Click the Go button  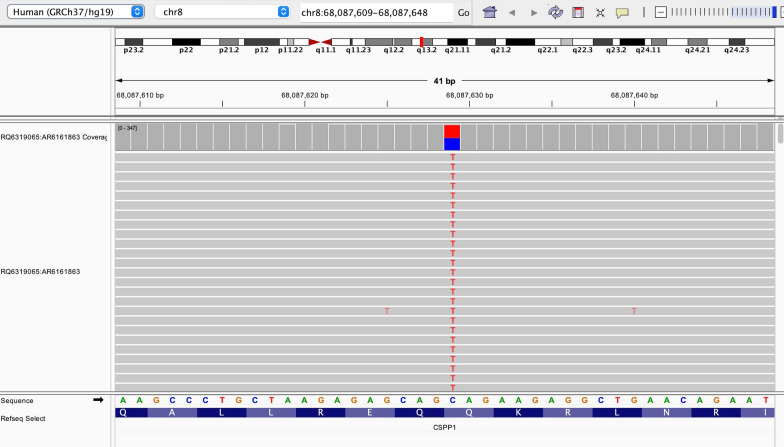coord(463,12)
